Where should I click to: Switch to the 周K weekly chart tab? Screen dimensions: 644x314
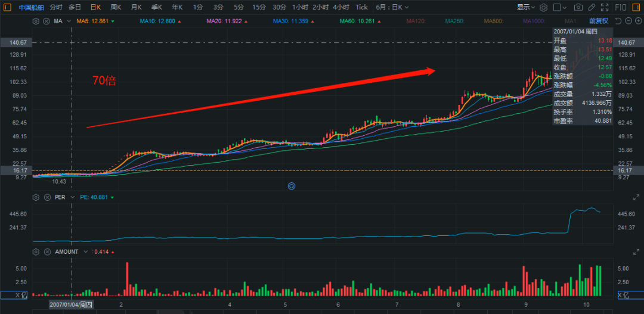(116, 7)
